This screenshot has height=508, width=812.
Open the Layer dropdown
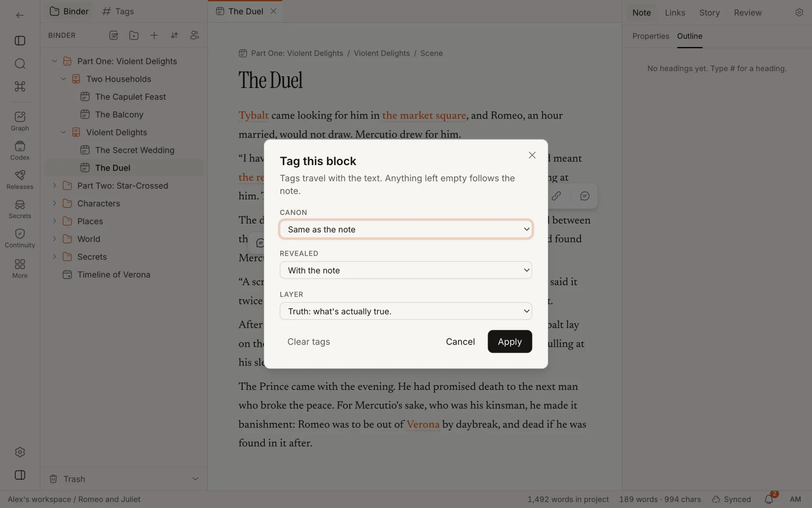(406, 311)
